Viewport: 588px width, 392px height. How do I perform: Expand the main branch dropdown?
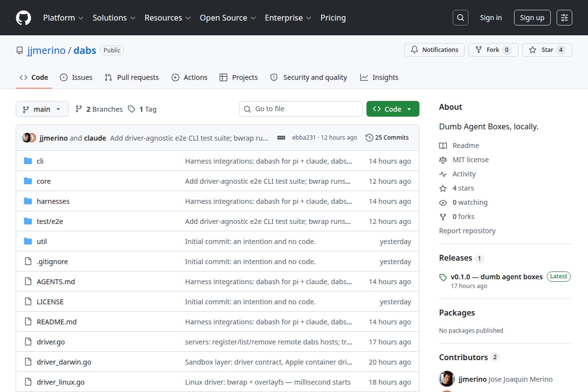click(42, 109)
